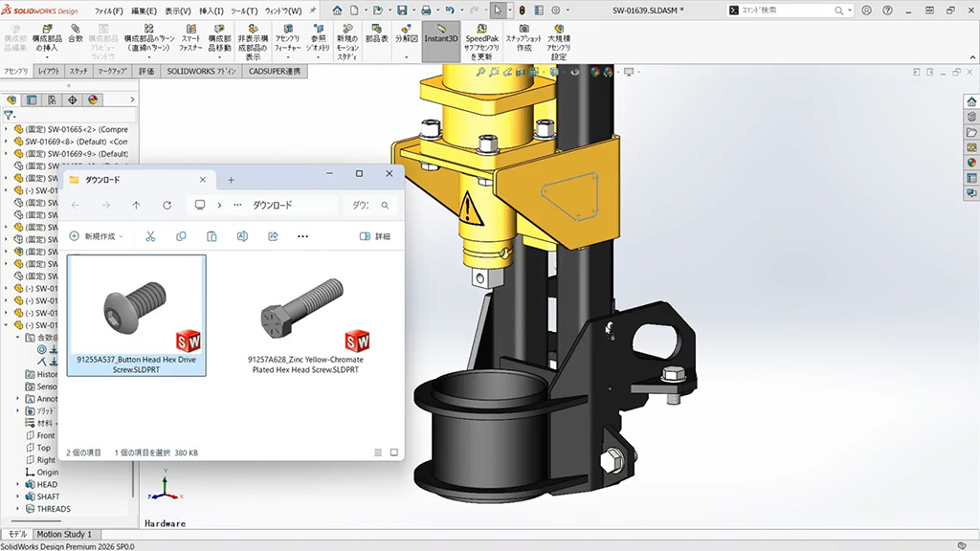This screenshot has height=551, width=980.
Task: Click the Refresh icon in Explorer
Action: tap(167, 205)
